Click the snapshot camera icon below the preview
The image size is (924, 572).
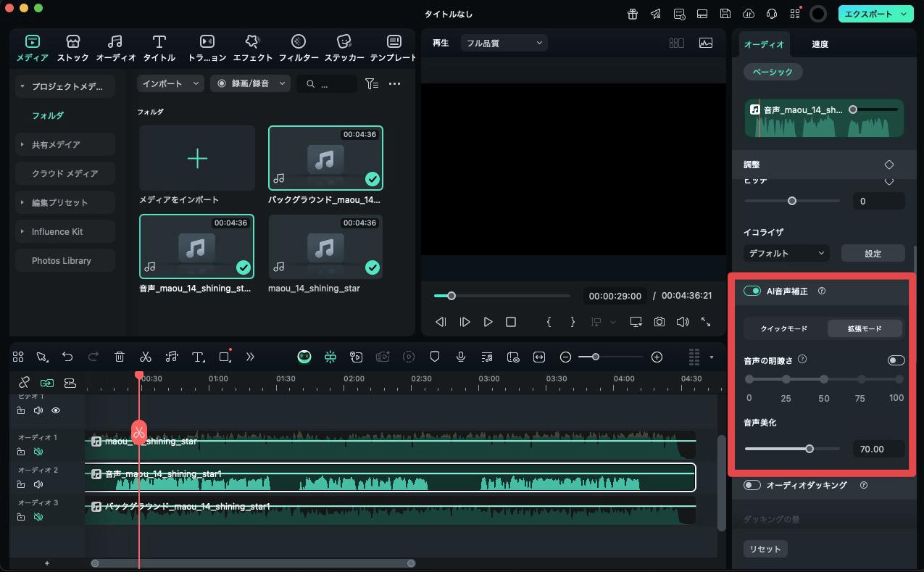click(x=659, y=321)
